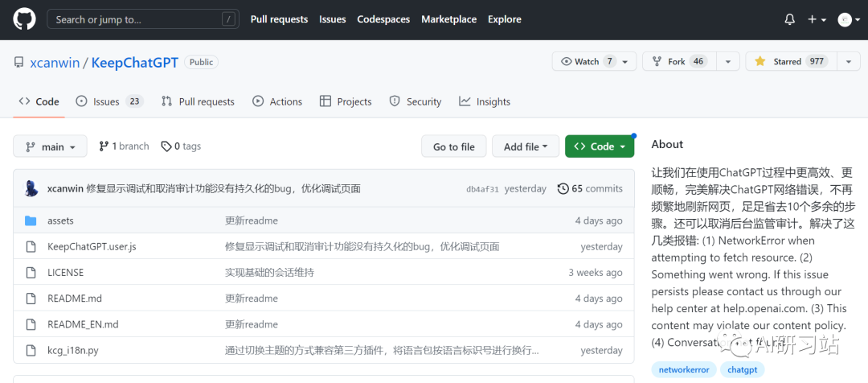The height and width of the screenshot is (383, 868).
Task: Click the Watch button
Action: 594,61
